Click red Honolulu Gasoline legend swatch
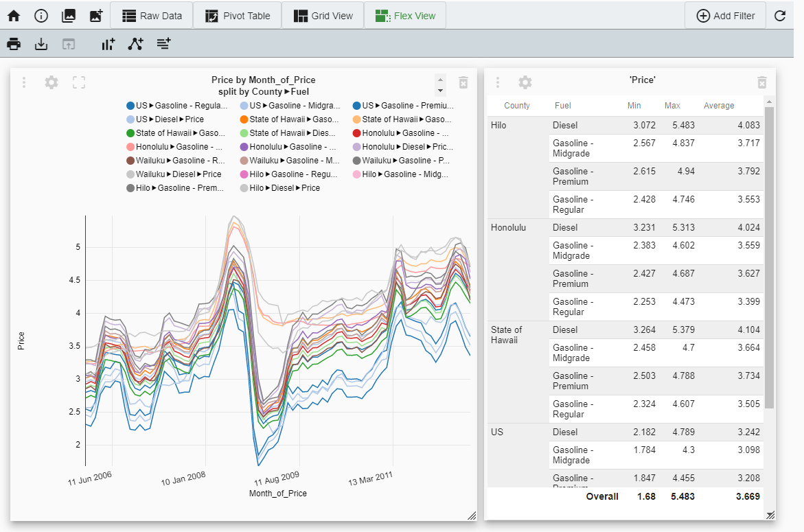Viewport: 804px width, 532px height. (357, 133)
